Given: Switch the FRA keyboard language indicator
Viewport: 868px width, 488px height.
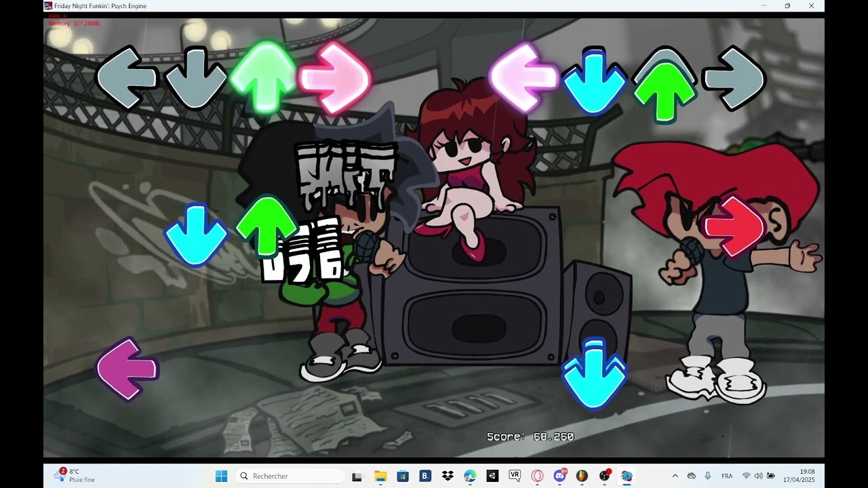Looking at the screenshot, I should coord(727,476).
